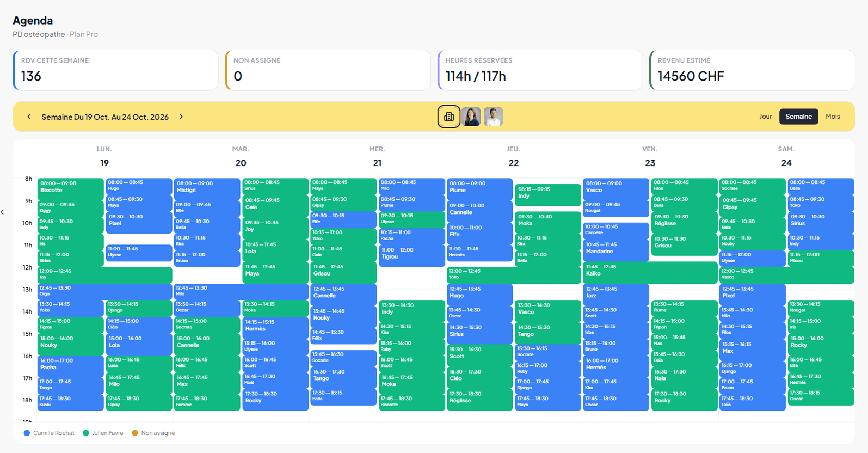Open the RDV cette semaine stat card
The width and height of the screenshot is (868, 453).
point(115,70)
